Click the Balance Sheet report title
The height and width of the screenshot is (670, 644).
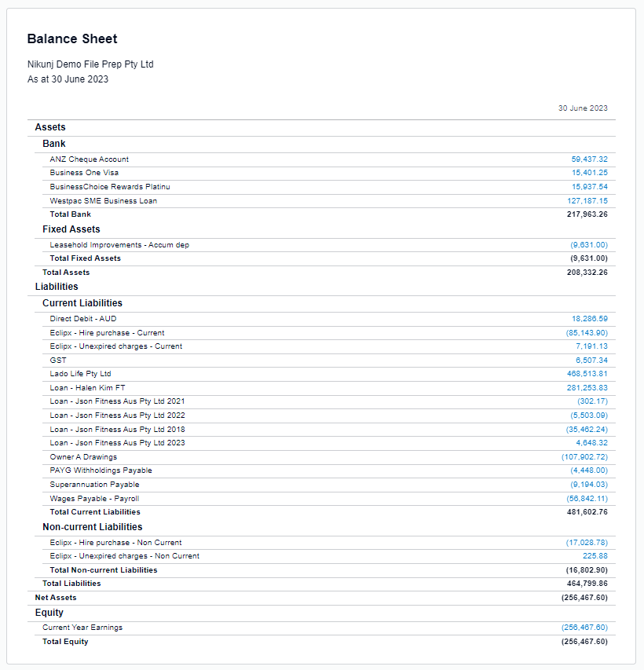pos(72,39)
